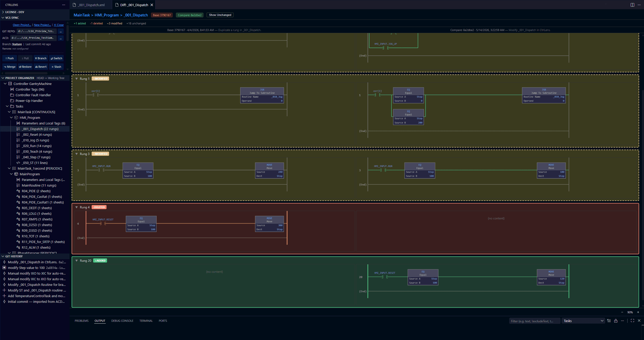Click the clear output icon in panel
This screenshot has height=340, width=644.
(x=609, y=321)
